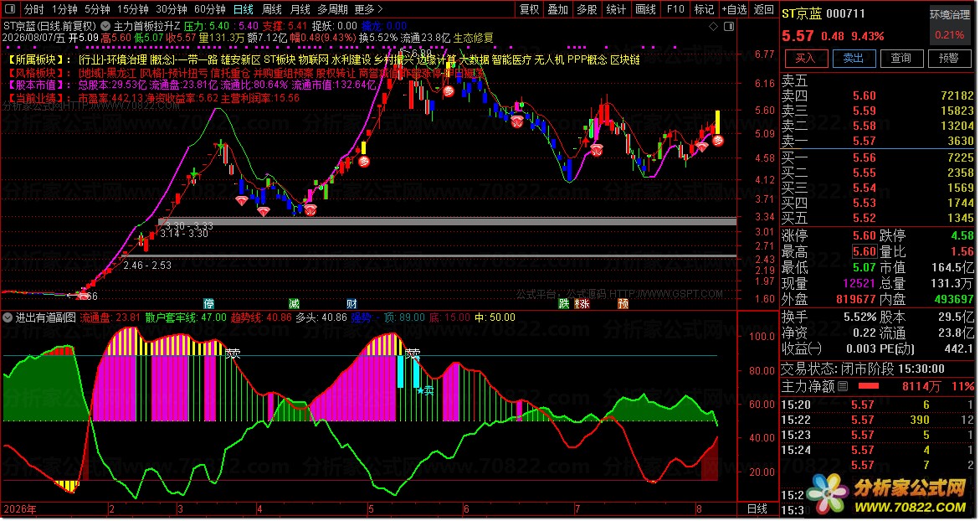Open the 财 event marker icon

point(351,304)
